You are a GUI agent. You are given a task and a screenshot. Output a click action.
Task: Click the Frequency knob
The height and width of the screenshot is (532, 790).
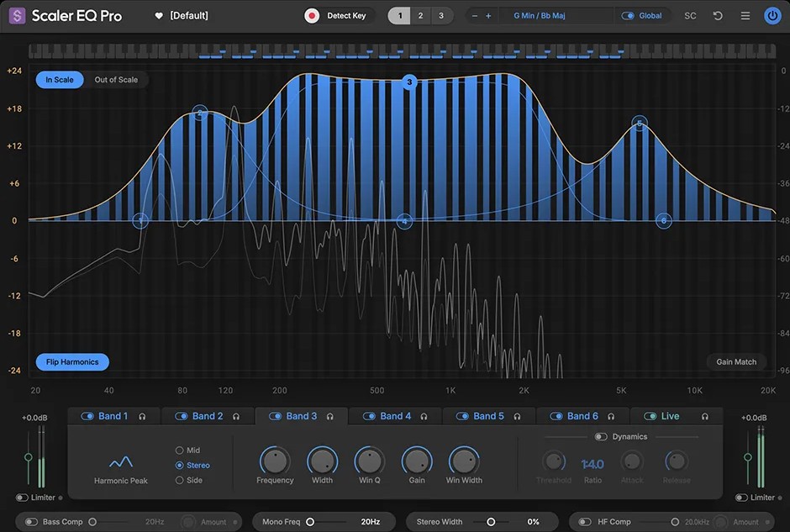pos(275,461)
